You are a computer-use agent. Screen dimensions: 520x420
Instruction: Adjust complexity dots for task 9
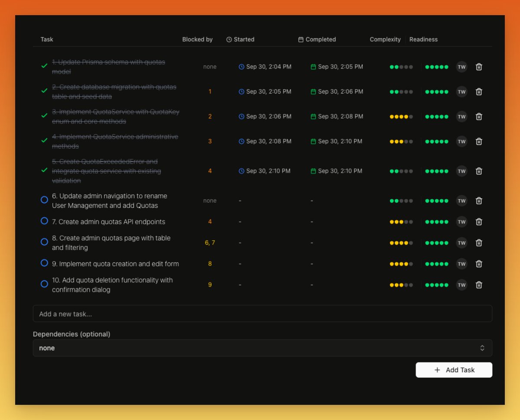coord(401,264)
